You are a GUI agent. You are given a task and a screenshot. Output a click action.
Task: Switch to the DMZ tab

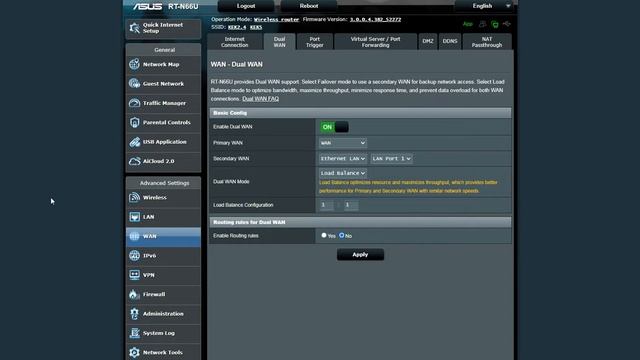click(428, 41)
